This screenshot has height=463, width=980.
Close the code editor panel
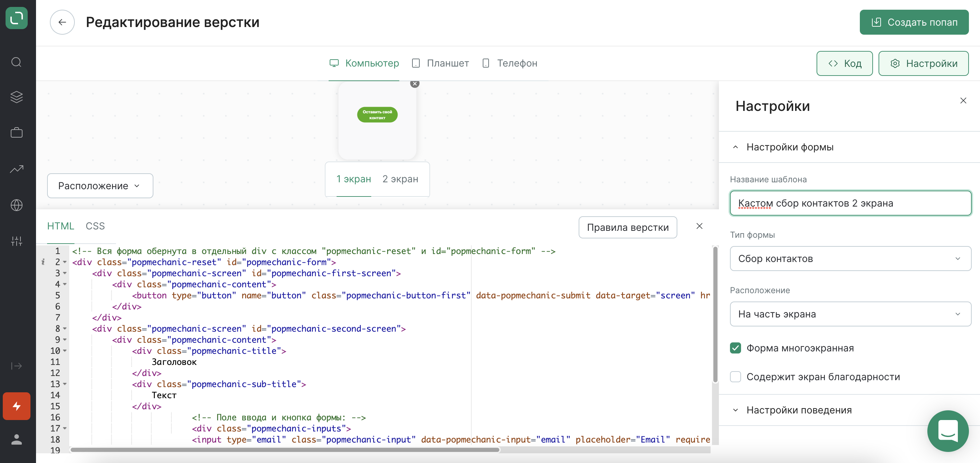(699, 226)
